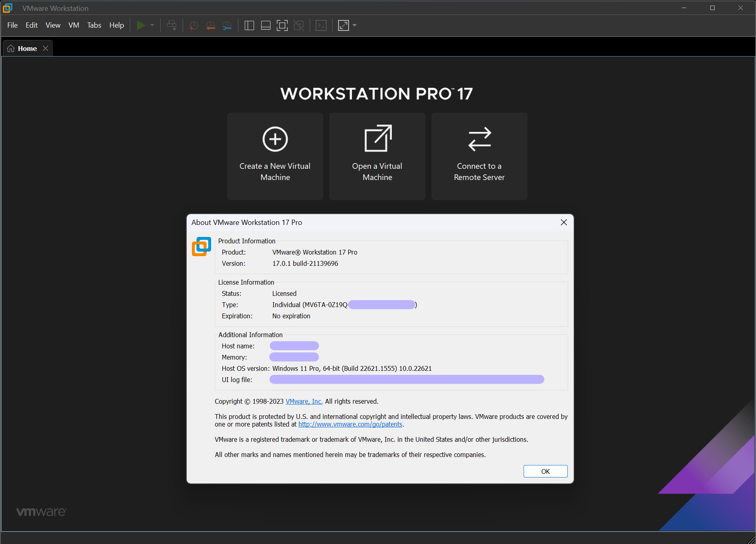Close the Home tab

(46, 49)
